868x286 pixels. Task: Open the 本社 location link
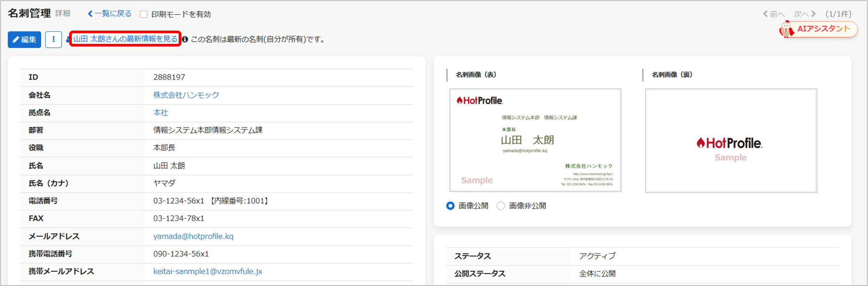(160, 112)
